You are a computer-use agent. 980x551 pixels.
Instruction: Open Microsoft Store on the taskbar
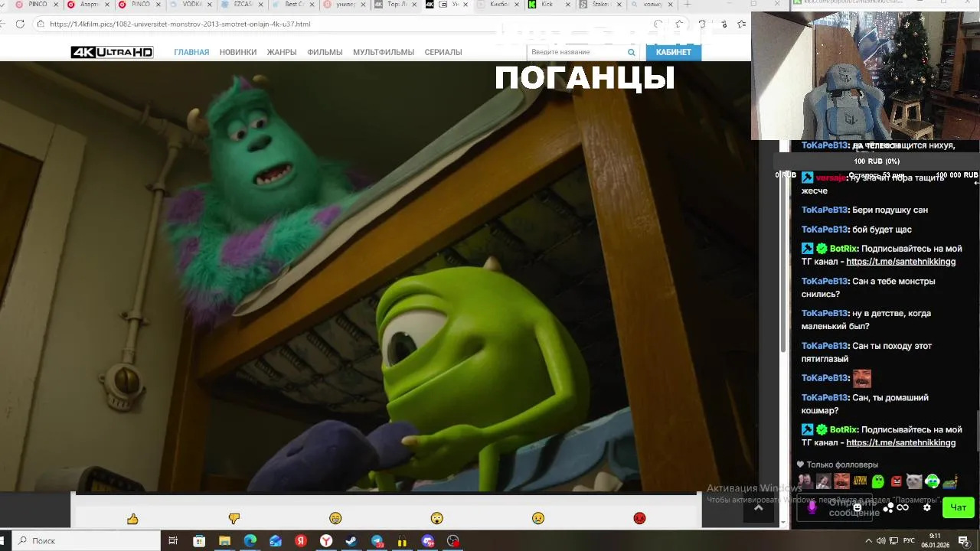[199, 541]
